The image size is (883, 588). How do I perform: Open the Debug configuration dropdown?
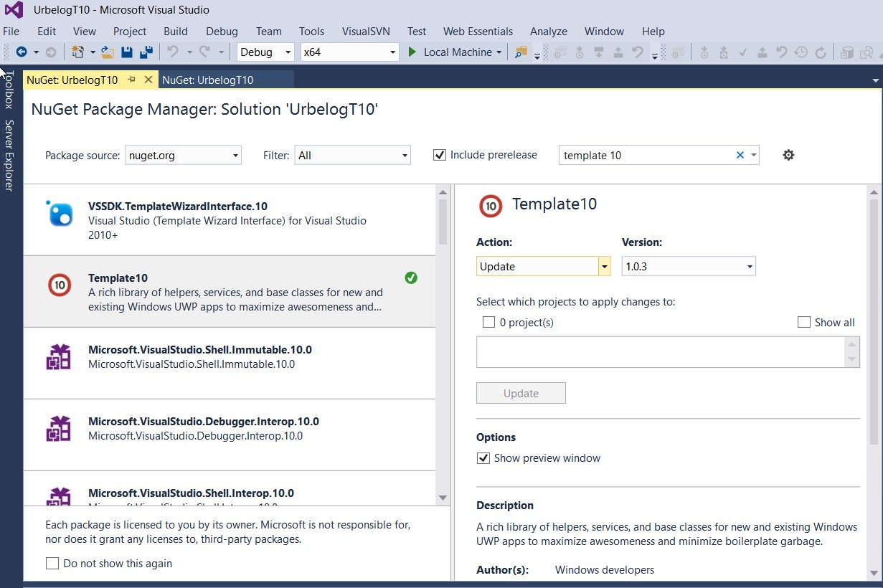coord(265,52)
